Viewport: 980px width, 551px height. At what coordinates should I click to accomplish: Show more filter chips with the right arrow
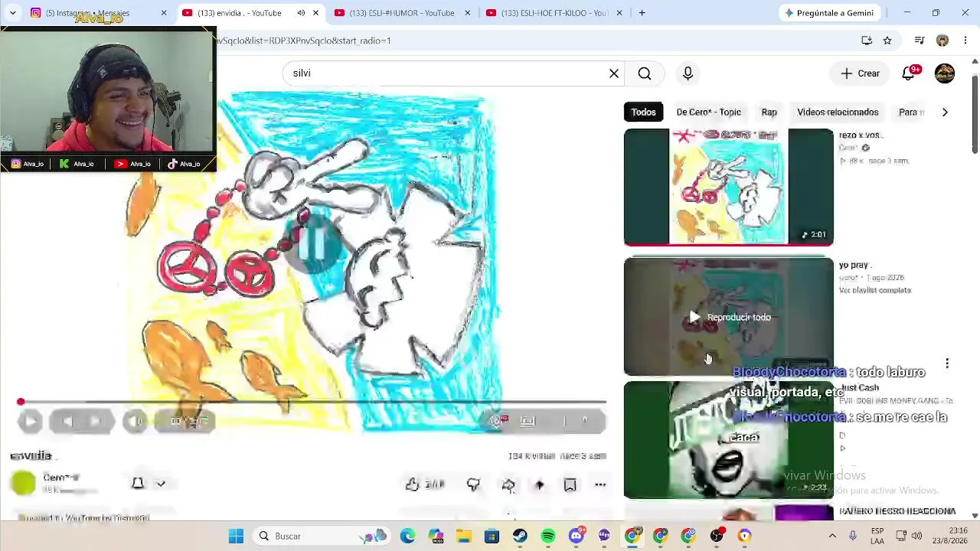pos(945,112)
